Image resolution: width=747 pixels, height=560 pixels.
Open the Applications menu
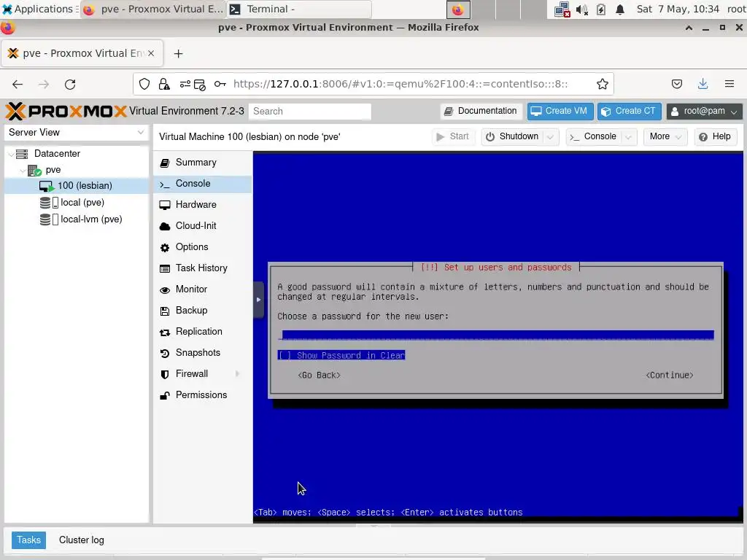40,9
